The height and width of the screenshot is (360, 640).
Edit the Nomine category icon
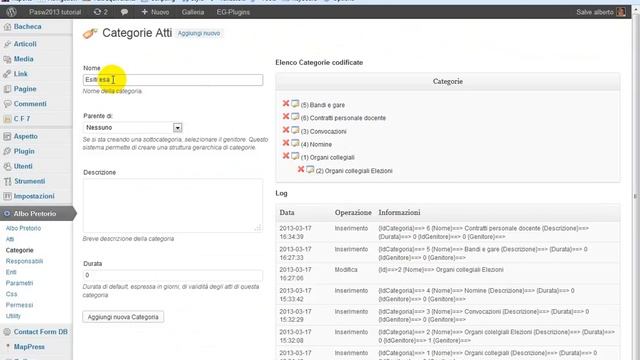coord(295,143)
